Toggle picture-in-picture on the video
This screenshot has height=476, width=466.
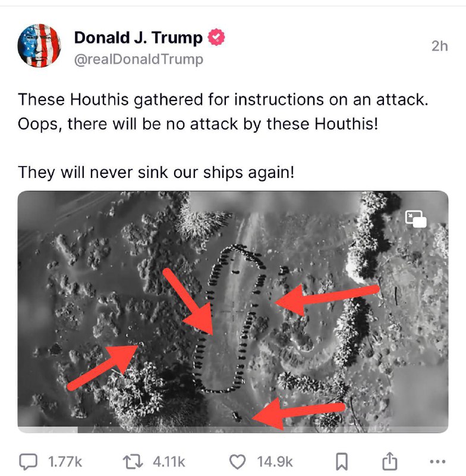pos(415,218)
